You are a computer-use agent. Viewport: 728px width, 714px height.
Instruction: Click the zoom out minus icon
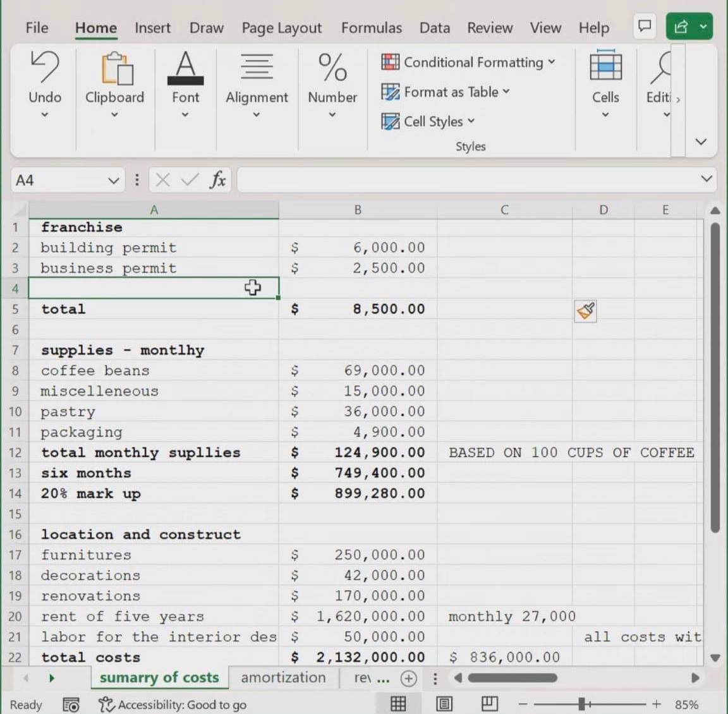pyautogui.click(x=523, y=705)
